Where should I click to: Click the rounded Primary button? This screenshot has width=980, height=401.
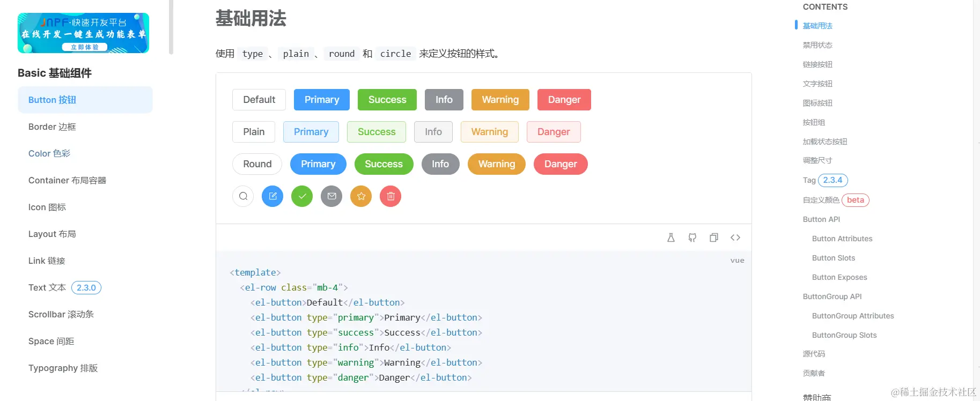318,164
